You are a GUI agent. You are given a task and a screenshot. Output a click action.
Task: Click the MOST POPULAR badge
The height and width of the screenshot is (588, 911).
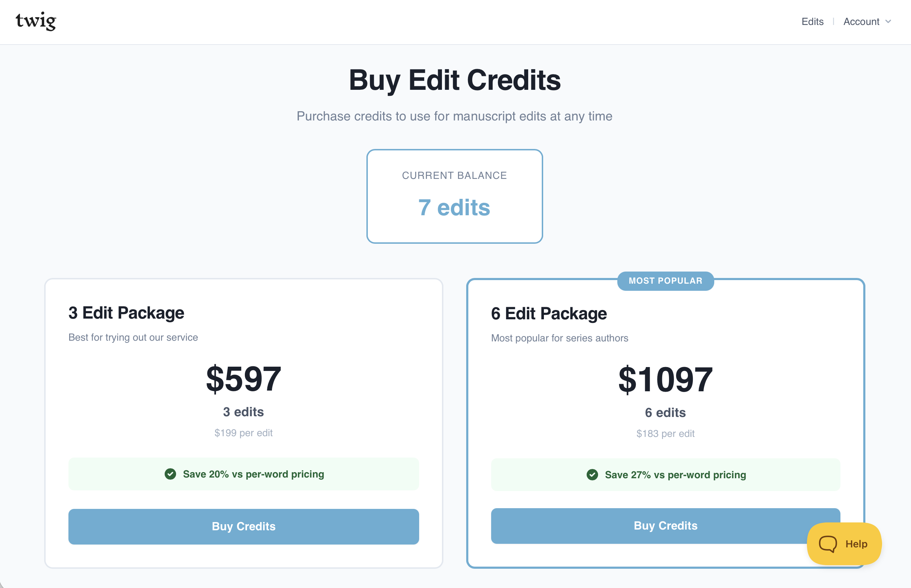[x=665, y=281]
